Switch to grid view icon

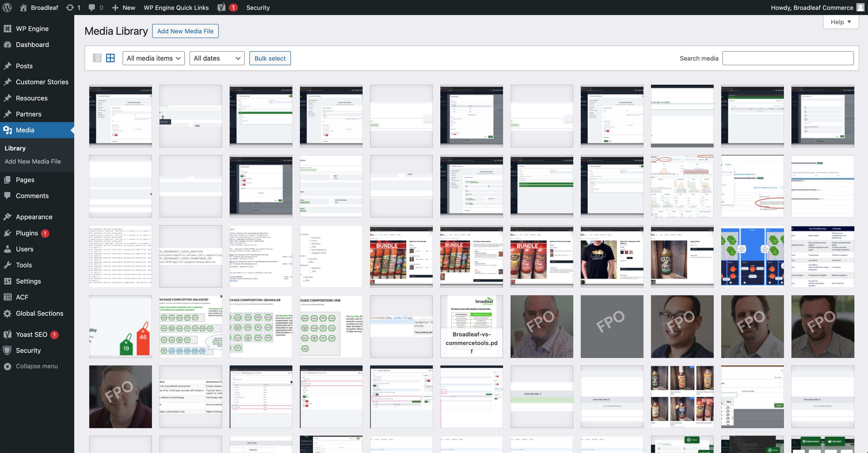pos(110,58)
